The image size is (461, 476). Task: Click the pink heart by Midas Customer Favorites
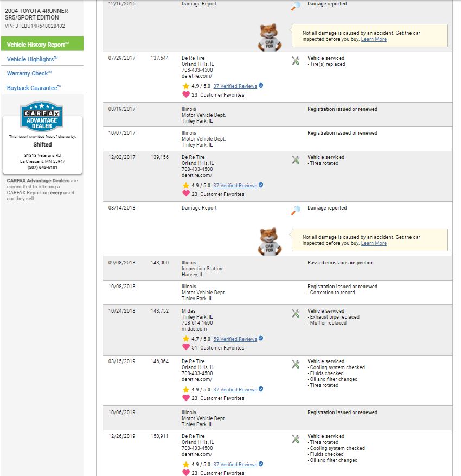tap(186, 347)
